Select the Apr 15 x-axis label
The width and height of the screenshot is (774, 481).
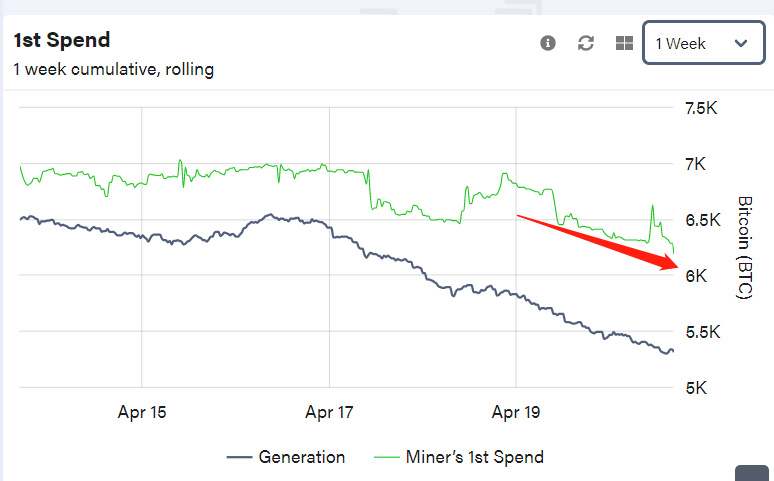(x=141, y=411)
